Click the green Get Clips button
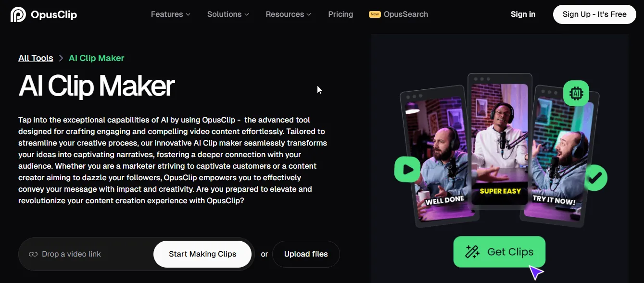 click(x=499, y=252)
